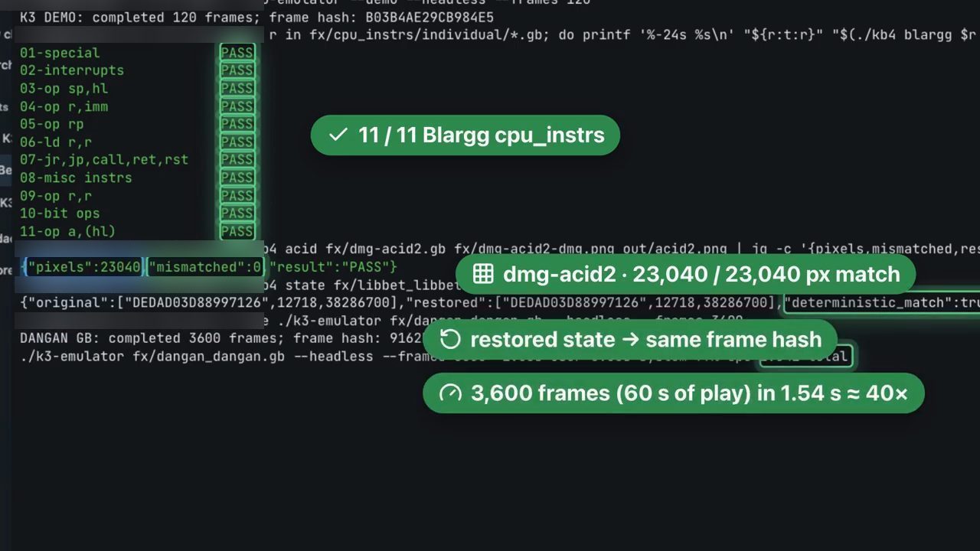Viewport: 980px width, 551px height.
Task: Select the 05-op rp test name
Action: pyautogui.click(x=51, y=124)
